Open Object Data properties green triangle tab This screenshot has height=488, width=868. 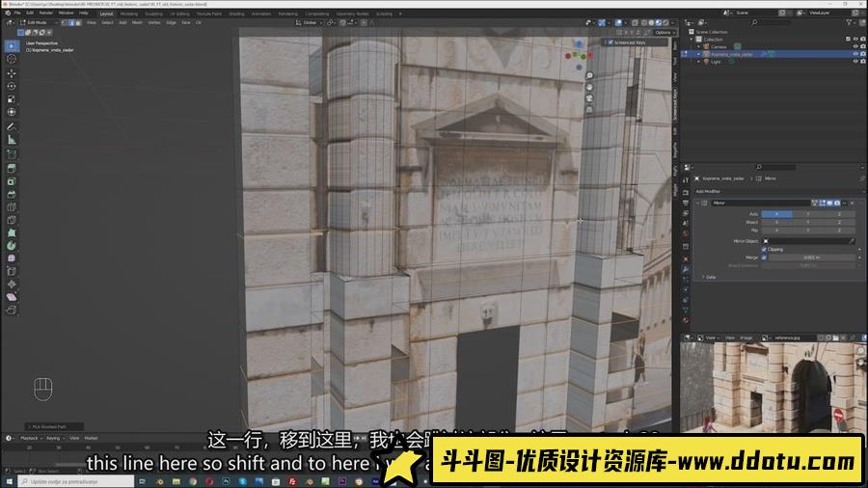(x=686, y=310)
